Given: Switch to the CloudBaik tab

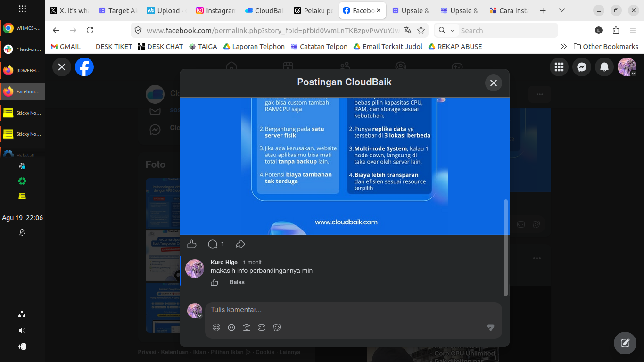Looking at the screenshot, I should tap(265, 10).
